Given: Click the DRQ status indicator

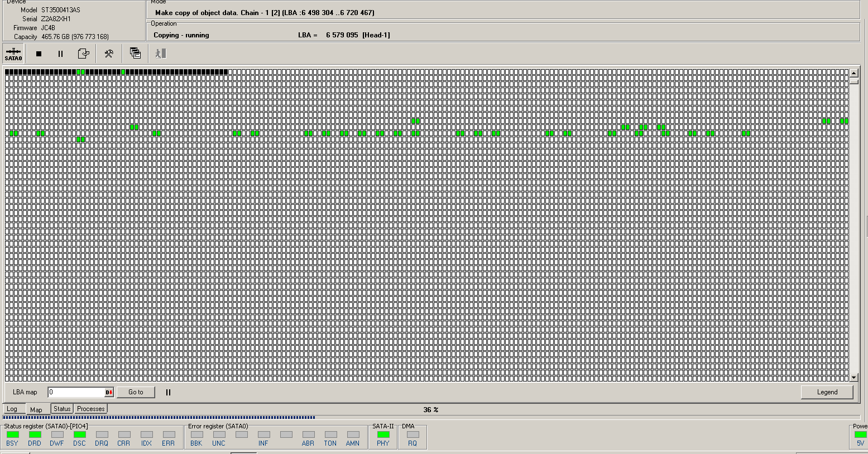Looking at the screenshot, I should (102, 434).
